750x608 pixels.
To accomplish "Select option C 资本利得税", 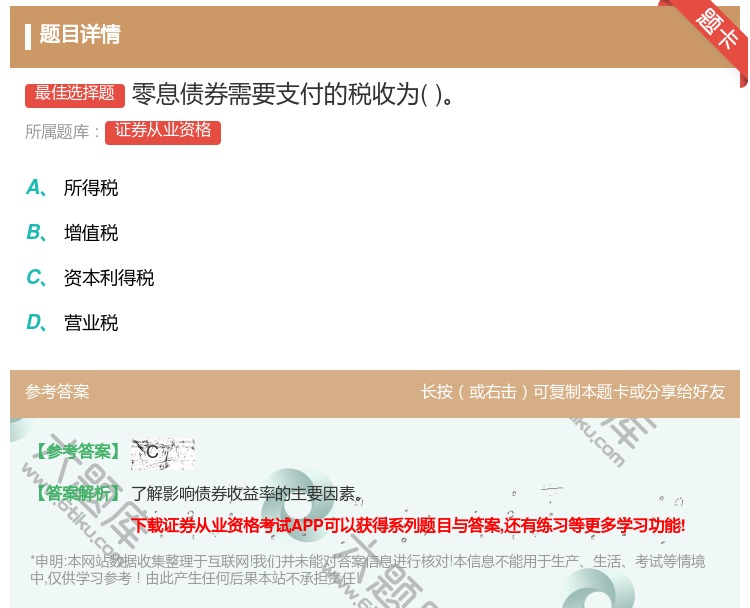I will (x=90, y=278).
